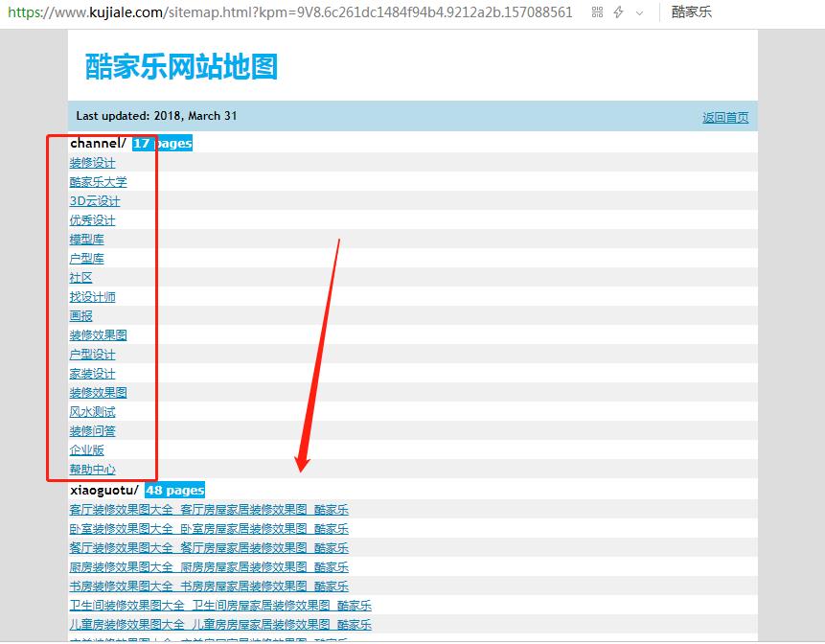This screenshot has width=825, height=644.
Task: Open the 企业版 link
Action: point(87,450)
